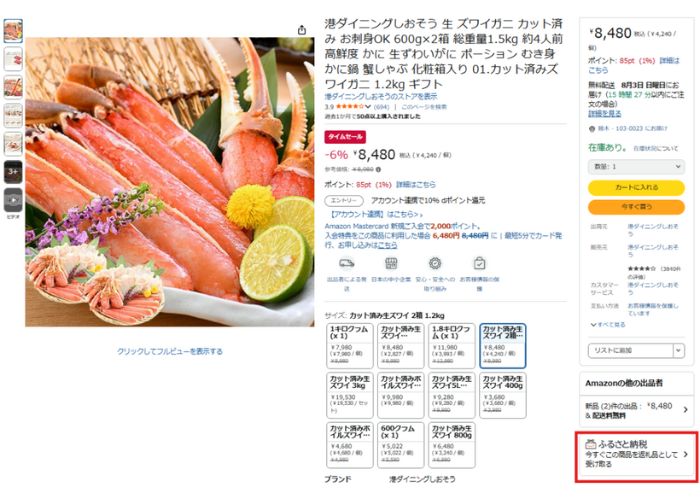Open the quantity 数量 dropdown
This screenshot has height=500, width=700.
(636, 167)
